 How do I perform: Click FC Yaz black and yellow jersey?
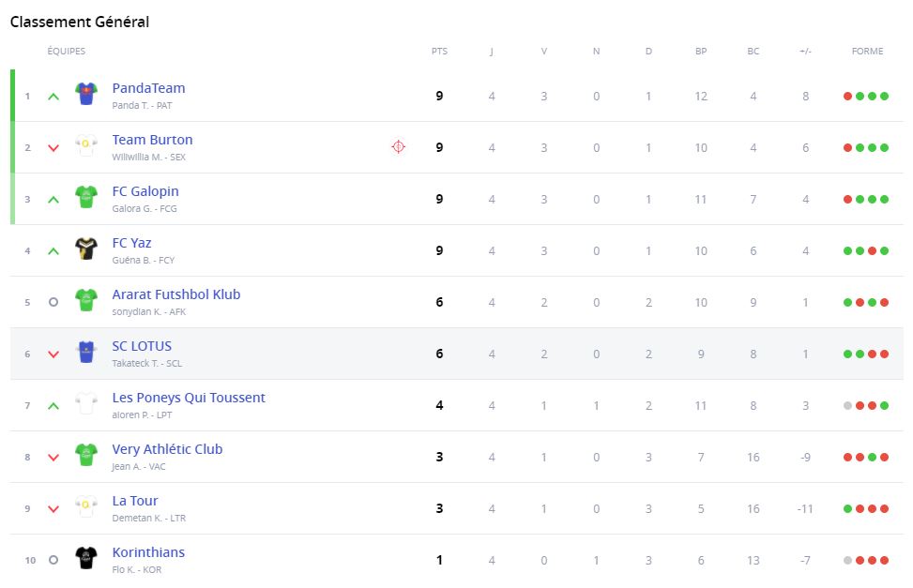pyautogui.click(x=86, y=249)
